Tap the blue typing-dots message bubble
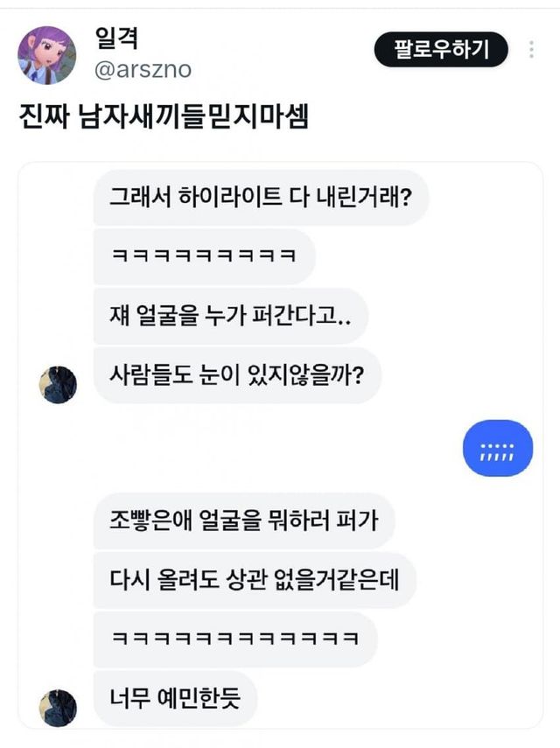 pyautogui.click(x=497, y=448)
